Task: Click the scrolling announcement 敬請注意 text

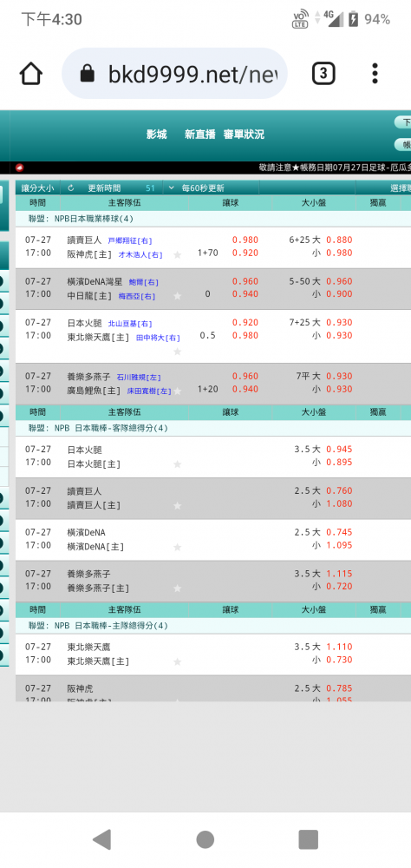Action: click(x=334, y=168)
